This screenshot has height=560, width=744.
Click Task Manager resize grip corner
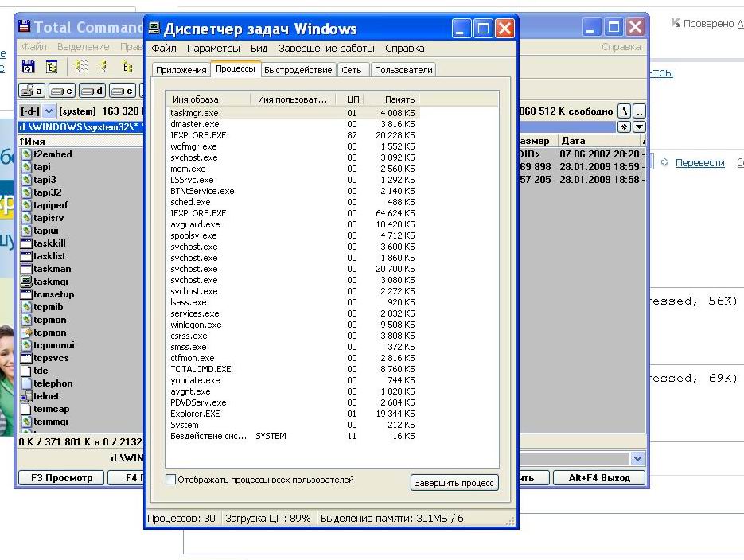click(x=510, y=521)
